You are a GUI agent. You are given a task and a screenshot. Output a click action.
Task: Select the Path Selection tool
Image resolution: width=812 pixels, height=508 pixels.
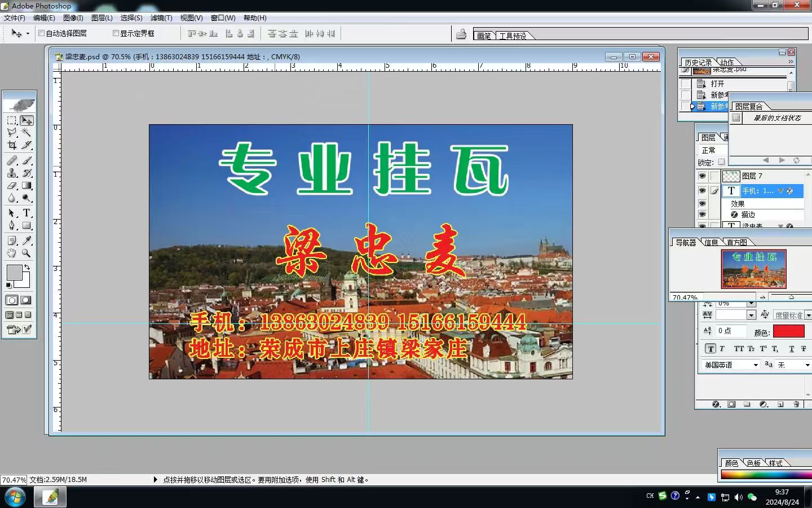[12, 213]
